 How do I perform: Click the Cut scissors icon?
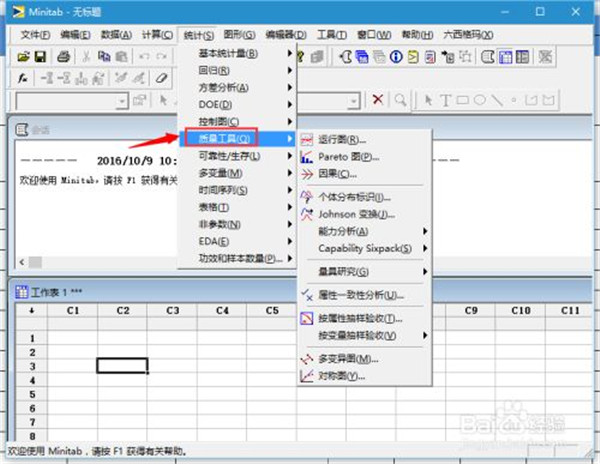tap(86, 57)
